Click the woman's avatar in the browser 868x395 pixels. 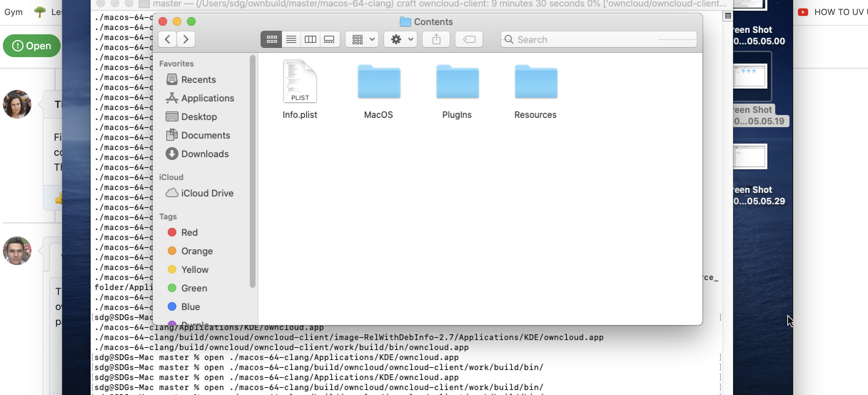(x=17, y=104)
